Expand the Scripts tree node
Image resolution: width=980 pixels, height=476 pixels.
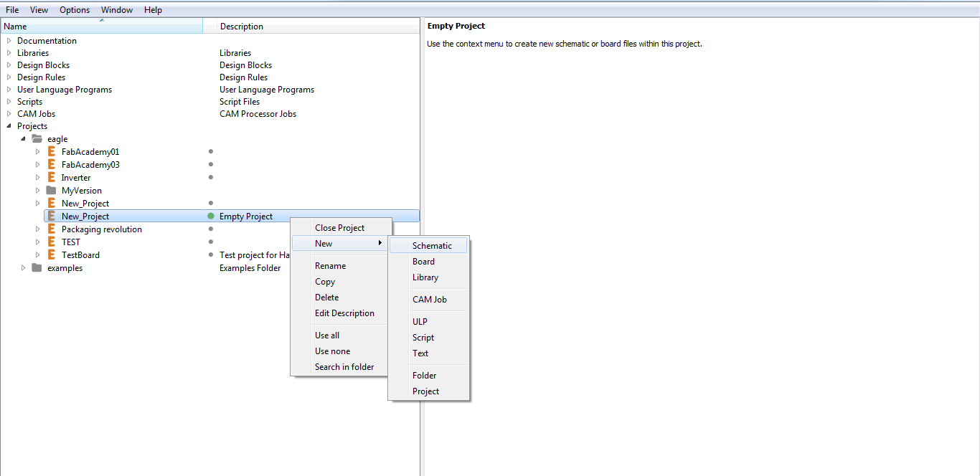pyautogui.click(x=9, y=102)
